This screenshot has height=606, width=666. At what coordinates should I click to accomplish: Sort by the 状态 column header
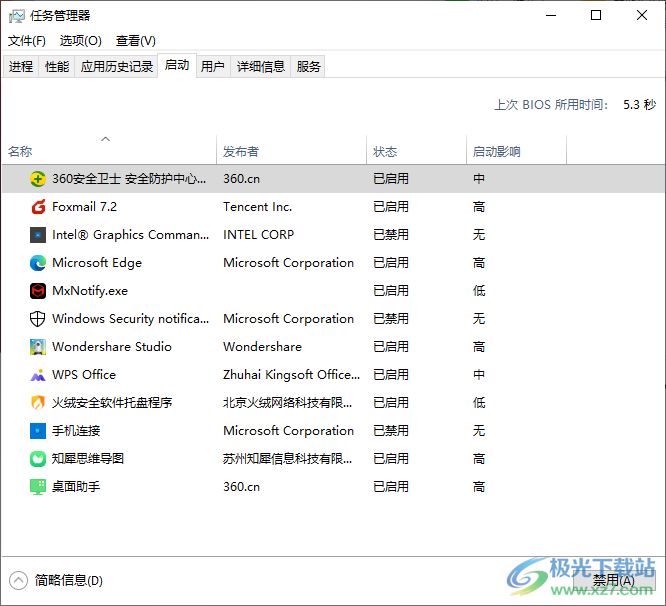point(417,149)
